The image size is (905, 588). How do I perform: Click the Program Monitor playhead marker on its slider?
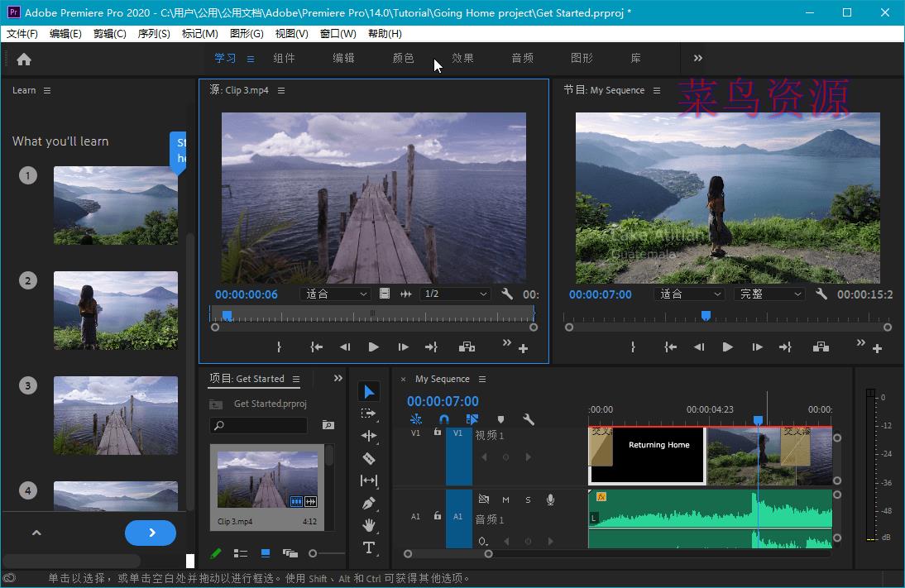point(706,315)
